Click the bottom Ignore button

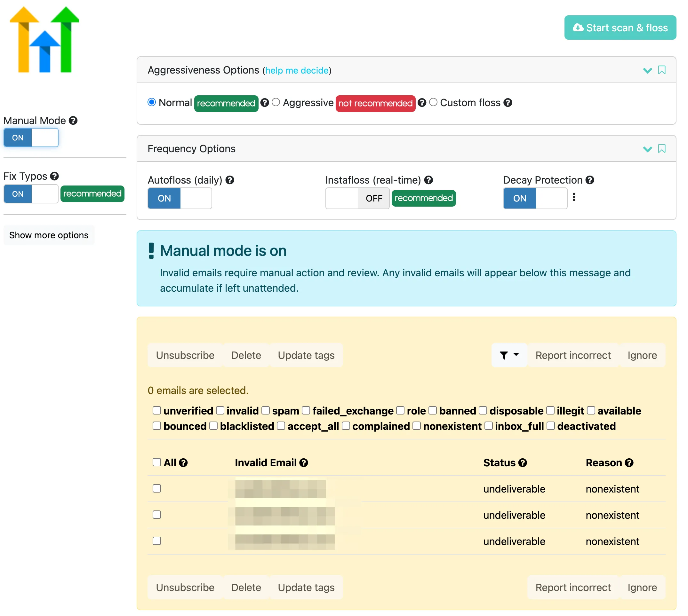coord(643,588)
